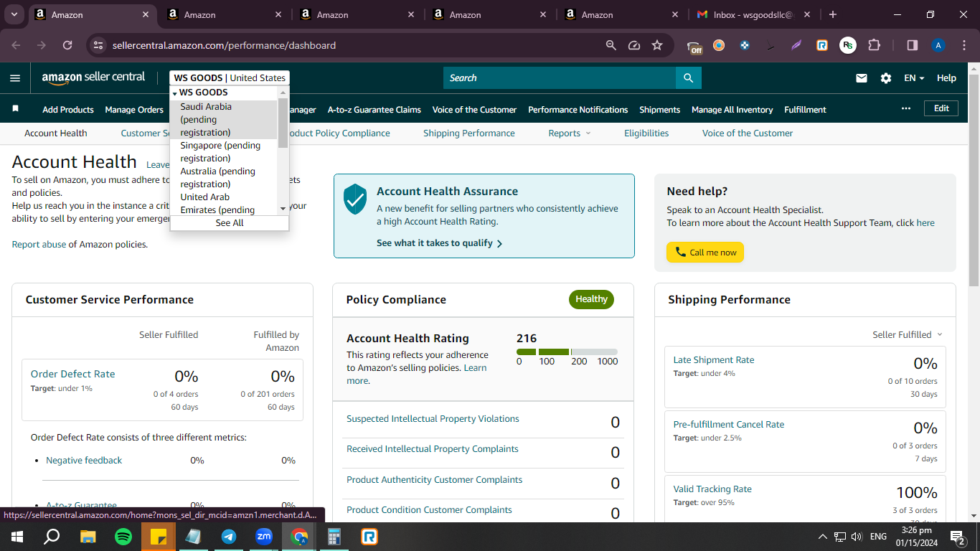Click the shield checkmark icon in Account Health Assurance
Image resolution: width=980 pixels, height=551 pixels.
coord(355,199)
